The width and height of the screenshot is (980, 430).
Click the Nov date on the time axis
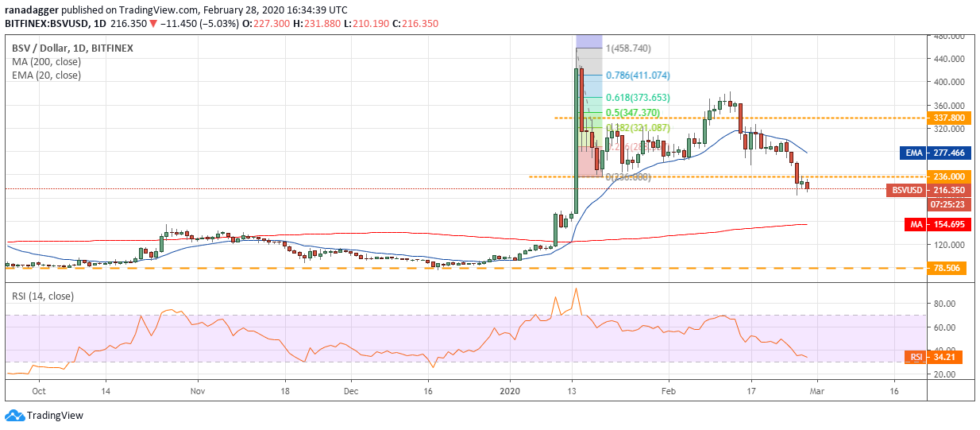click(x=198, y=391)
